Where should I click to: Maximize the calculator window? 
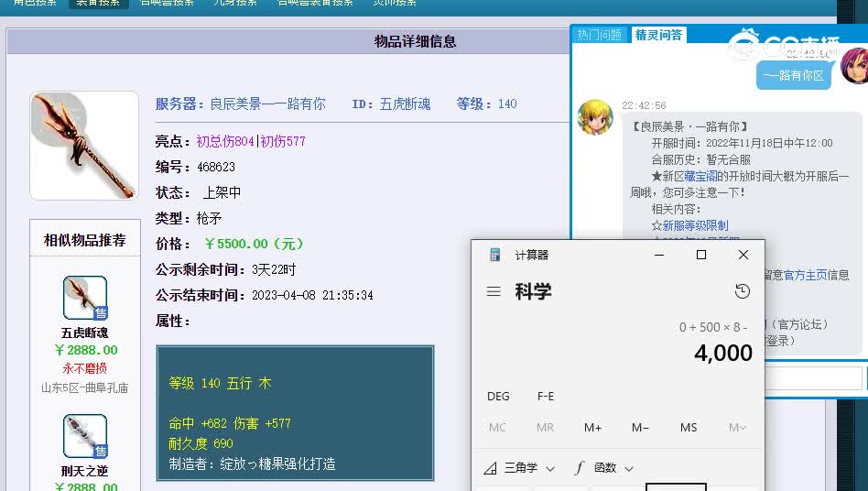point(700,255)
